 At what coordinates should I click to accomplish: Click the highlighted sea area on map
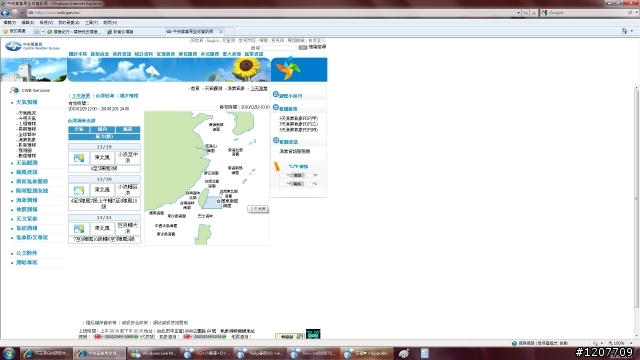212,202
